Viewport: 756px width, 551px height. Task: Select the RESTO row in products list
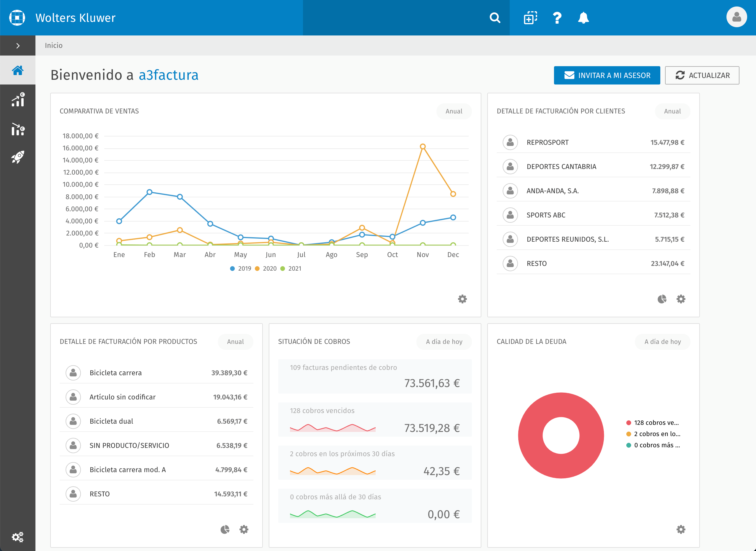(156, 494)
